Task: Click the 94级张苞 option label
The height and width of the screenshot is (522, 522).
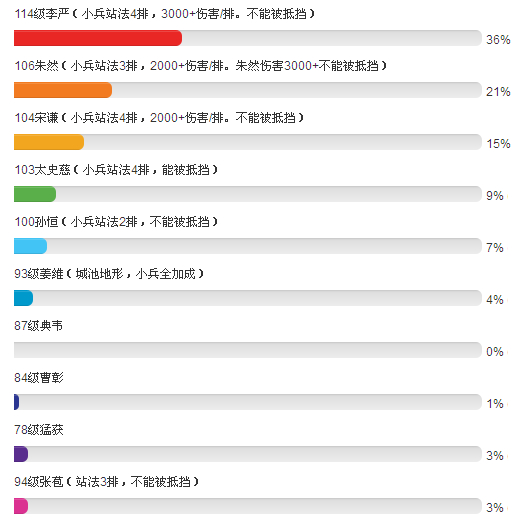Action: [x=106, y=482]
